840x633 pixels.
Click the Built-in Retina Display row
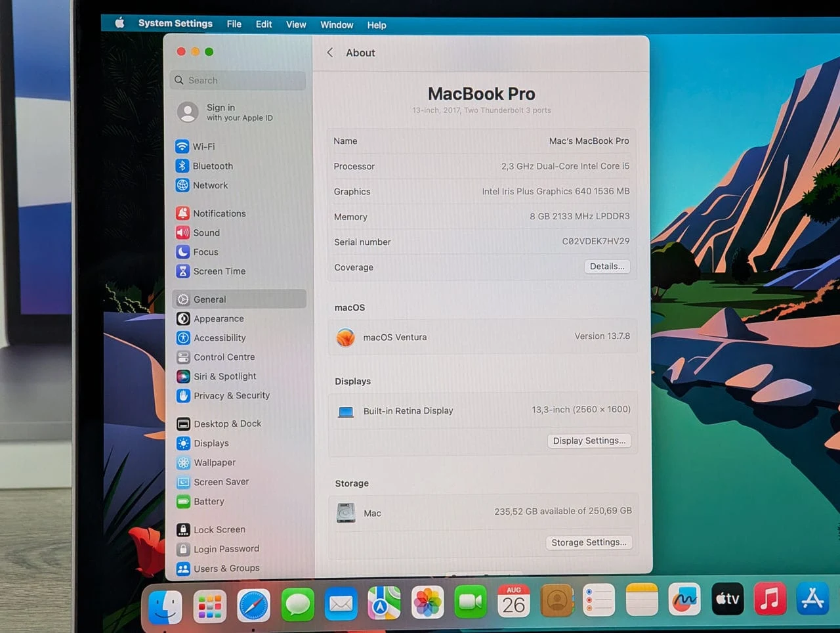[x=482, y=410]
